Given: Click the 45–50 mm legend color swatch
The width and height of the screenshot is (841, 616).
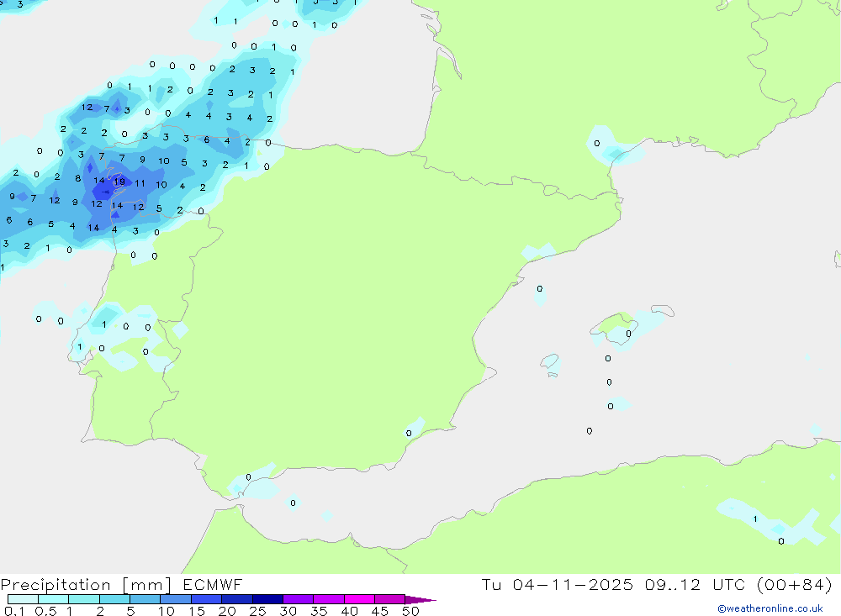Looking at the screenshot, I should pyautogui.click(x=389, y=599).
